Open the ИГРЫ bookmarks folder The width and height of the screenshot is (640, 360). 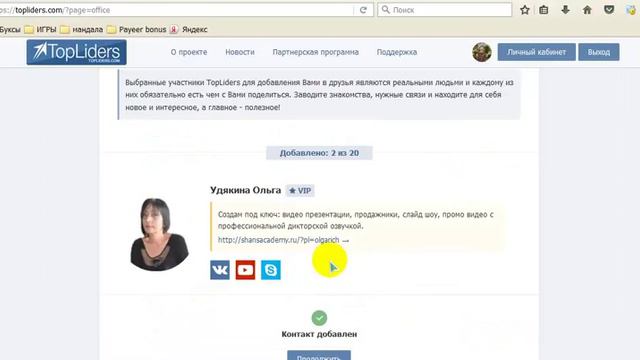pos(40,29)
